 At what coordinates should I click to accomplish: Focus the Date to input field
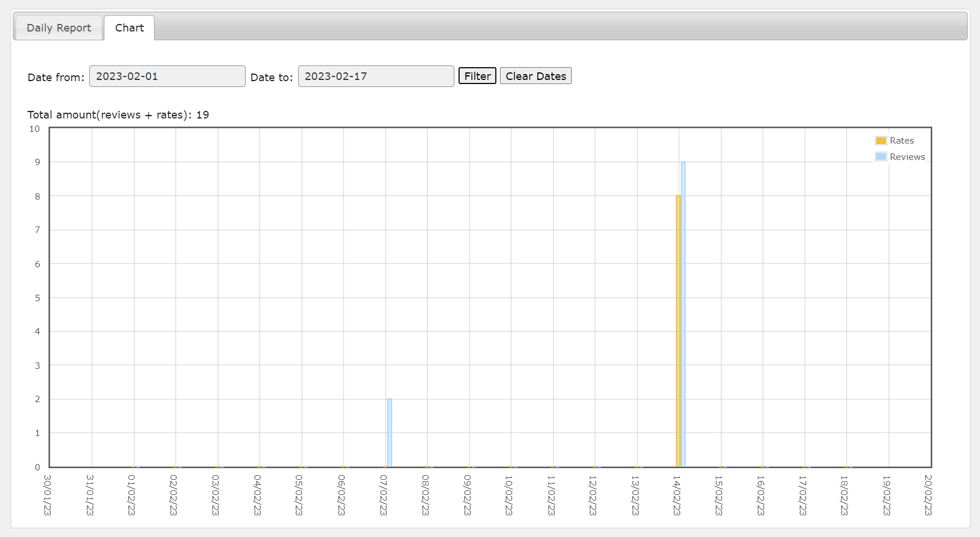pos(376,76)
